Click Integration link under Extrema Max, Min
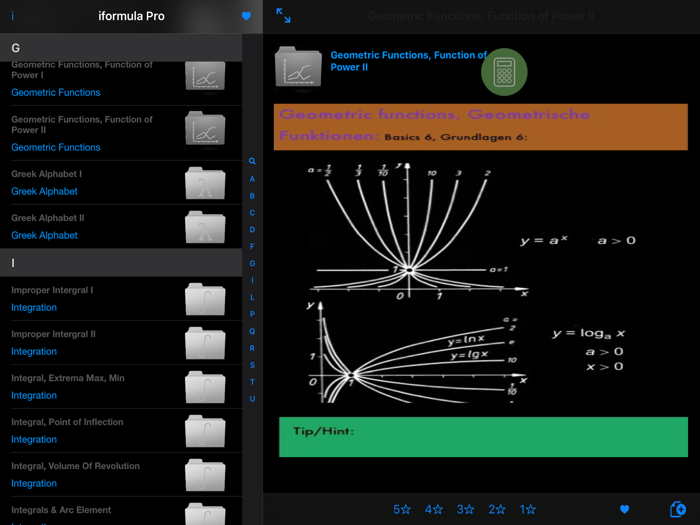Viewport: 700px width, 525px height. coord(34,396)
